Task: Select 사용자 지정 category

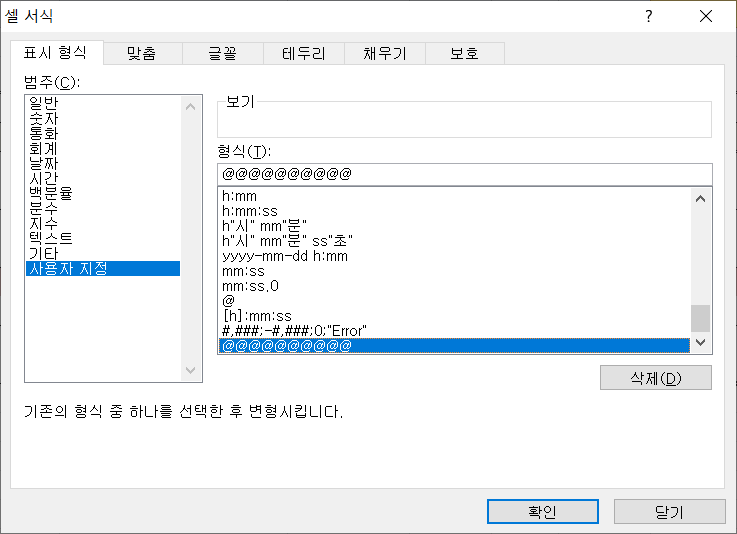Action: coord(103,268)
